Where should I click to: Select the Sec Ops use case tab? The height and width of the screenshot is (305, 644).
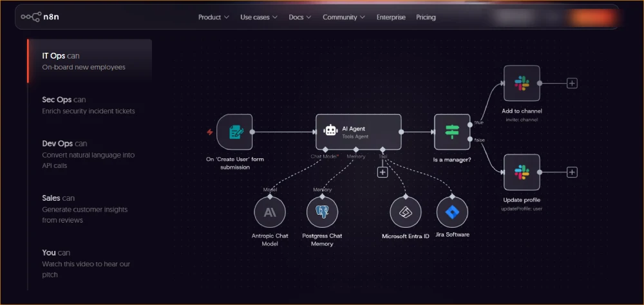tap(90, 105)
